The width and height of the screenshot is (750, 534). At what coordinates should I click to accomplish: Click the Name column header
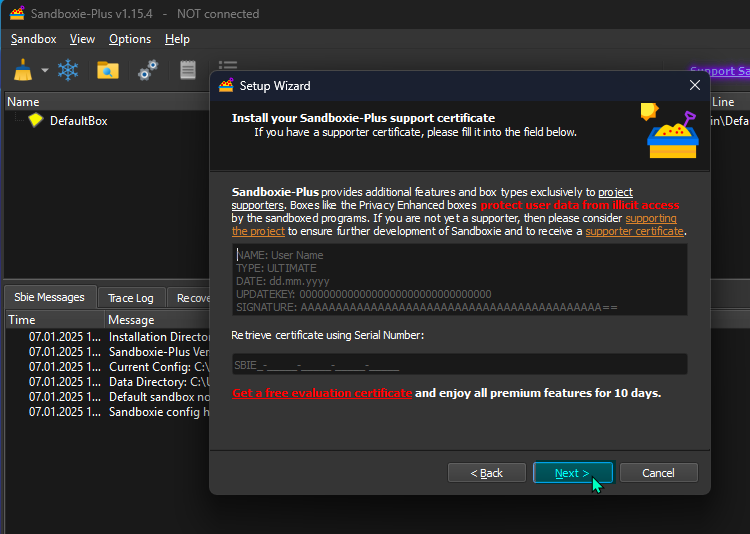coord(107,102)
